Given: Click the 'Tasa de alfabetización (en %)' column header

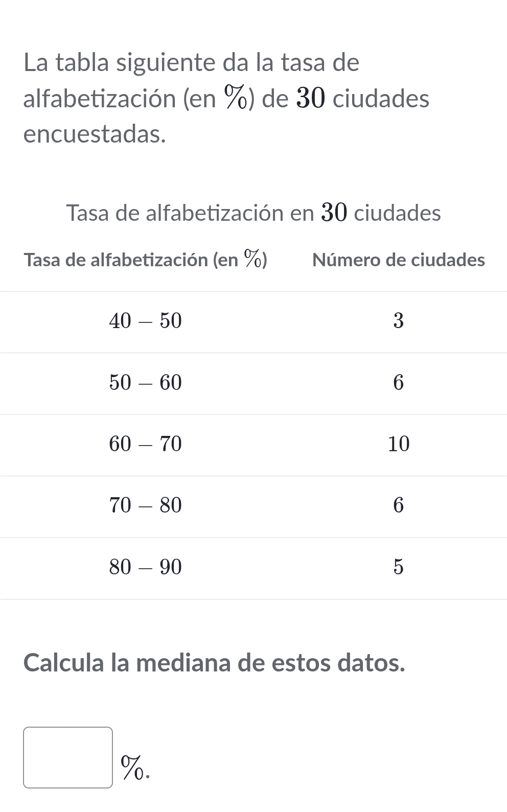Looking at the screenshot, I should pyautogui.click(x=146, y=260).
